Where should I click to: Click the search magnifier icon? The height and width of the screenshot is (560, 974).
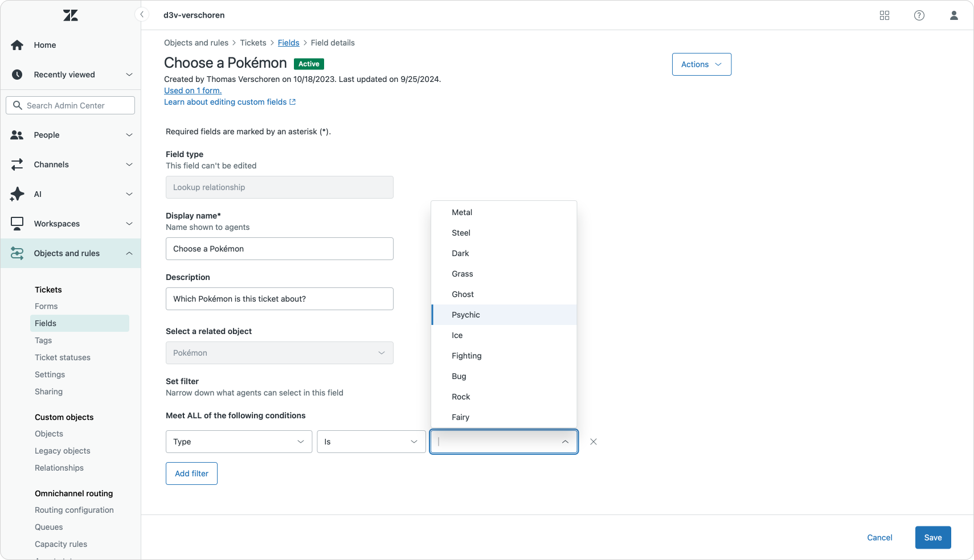(18, 105)
